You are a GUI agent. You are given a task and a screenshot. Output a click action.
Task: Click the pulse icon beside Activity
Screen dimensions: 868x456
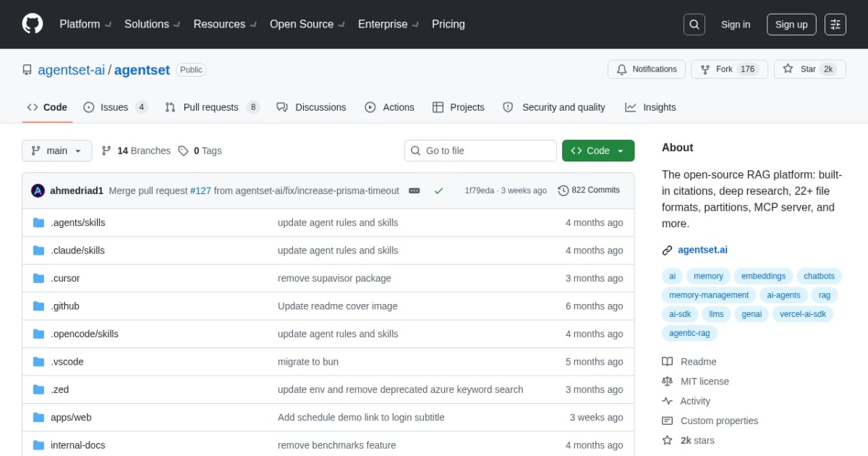[x=667, y=401]
